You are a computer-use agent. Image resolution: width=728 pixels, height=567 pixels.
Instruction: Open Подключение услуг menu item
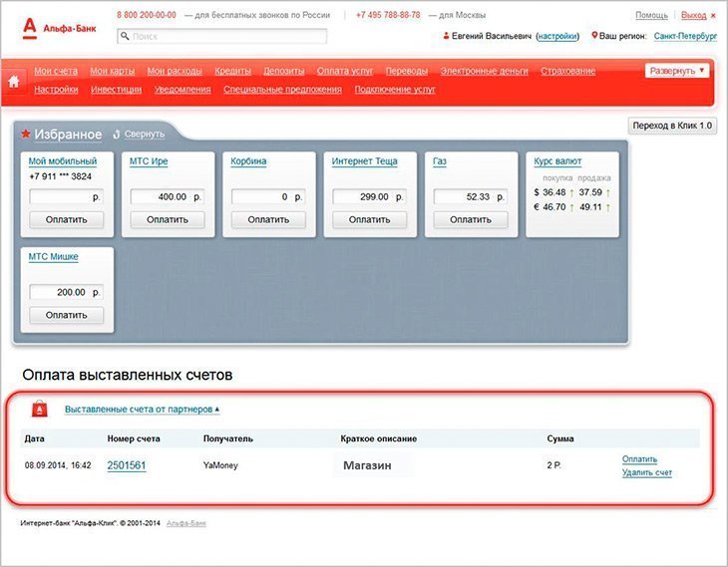395,90
